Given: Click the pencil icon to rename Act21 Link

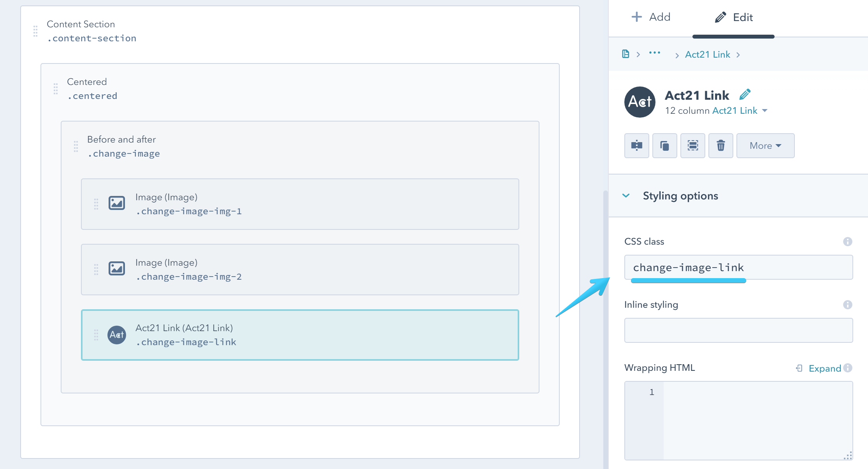Looking at the screenshot, I should point(745,94).
